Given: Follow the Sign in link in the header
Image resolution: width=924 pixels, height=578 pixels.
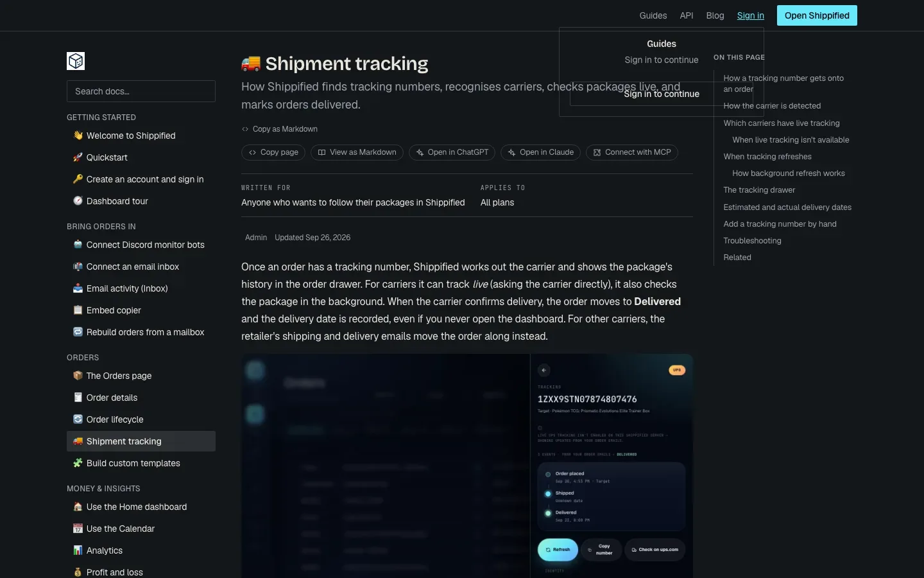Looking at the screenshot, I should [x=751, y=15].
